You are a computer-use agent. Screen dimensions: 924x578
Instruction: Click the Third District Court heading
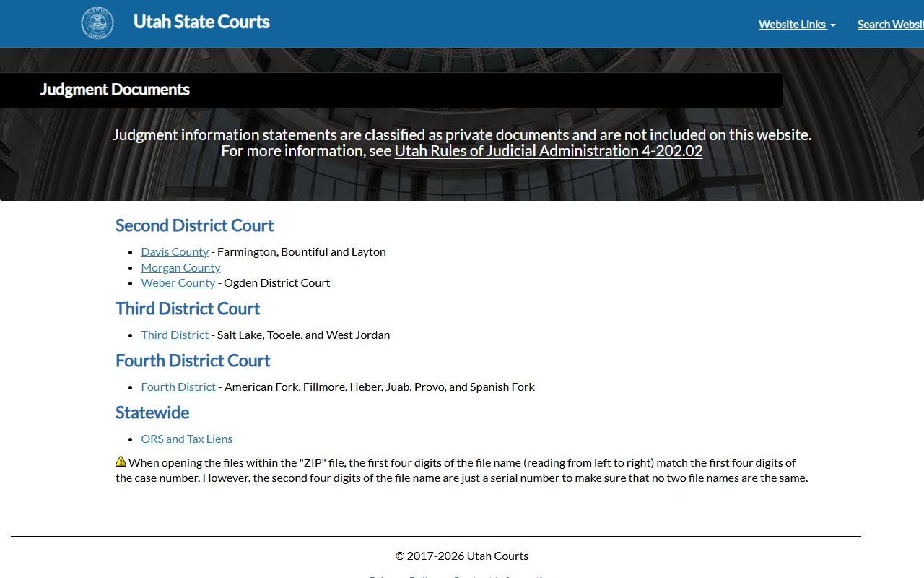pyautogui.click(x=188, y=309)
